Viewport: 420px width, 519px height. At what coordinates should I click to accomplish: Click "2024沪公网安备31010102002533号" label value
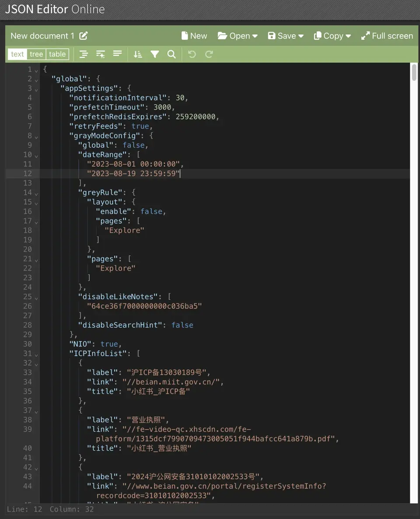tap(193, 477)
